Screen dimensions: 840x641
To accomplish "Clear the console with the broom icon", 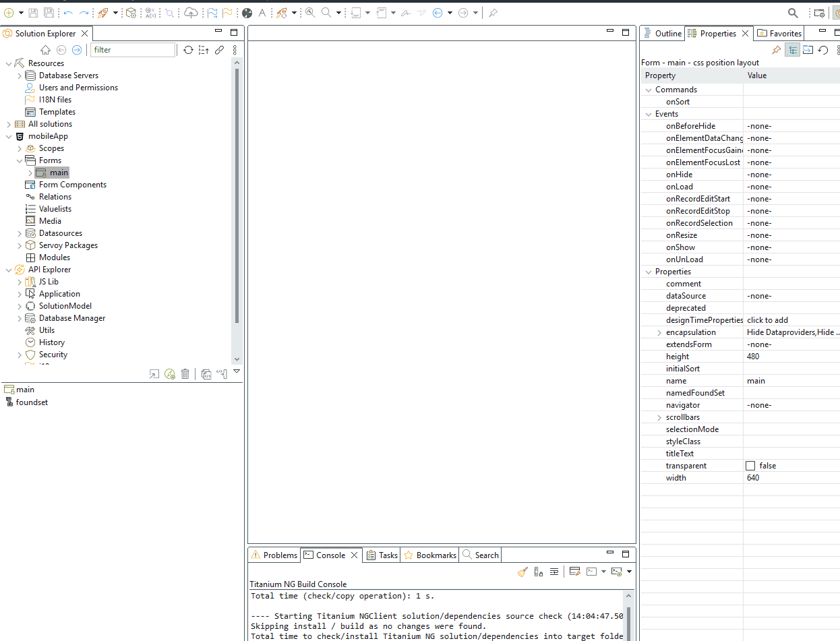I will pos(522,572).
